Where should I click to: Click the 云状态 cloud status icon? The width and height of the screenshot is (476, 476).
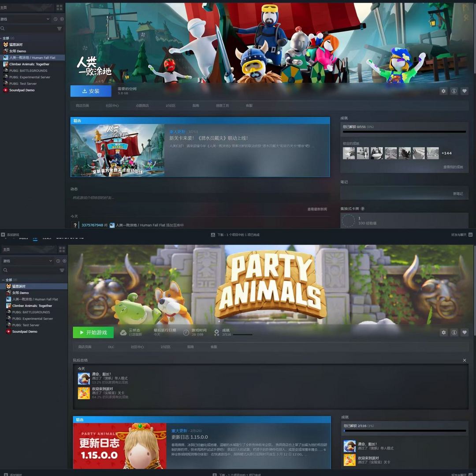123,333
